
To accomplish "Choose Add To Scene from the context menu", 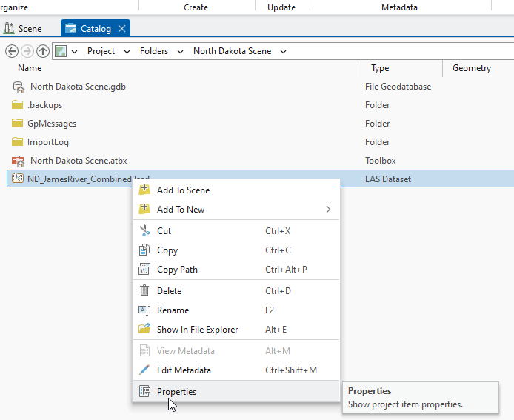I will (x=236, y=190).
